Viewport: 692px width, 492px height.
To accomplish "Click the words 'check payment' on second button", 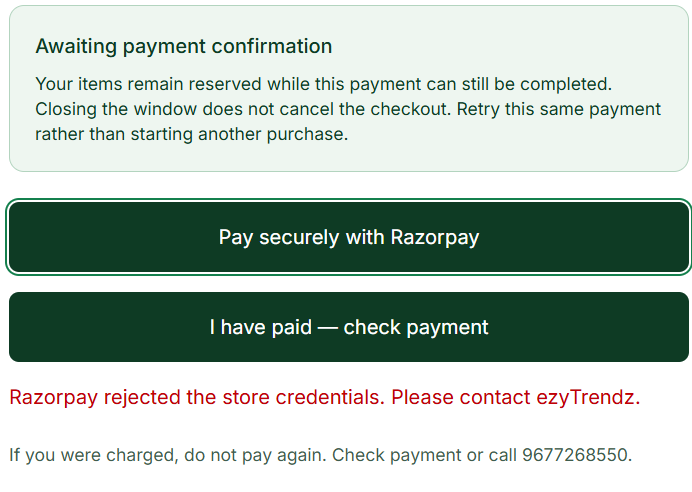I will [x=416, y=327].
